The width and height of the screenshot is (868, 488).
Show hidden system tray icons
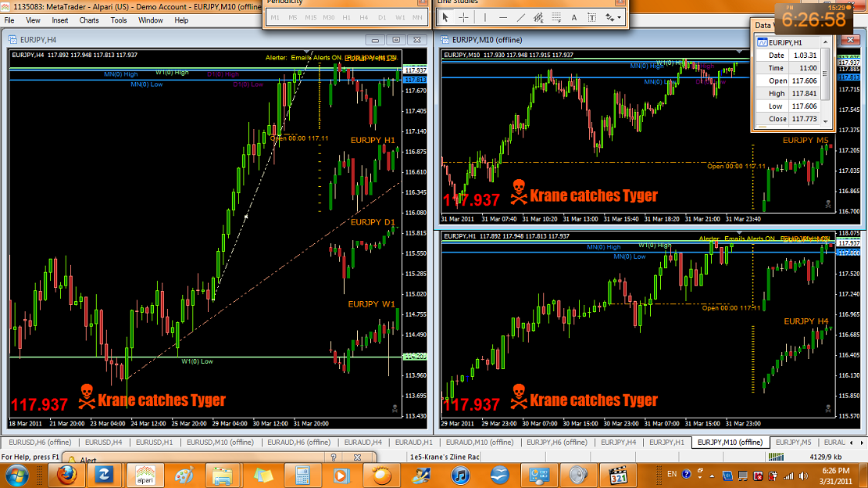pos(712,475)
